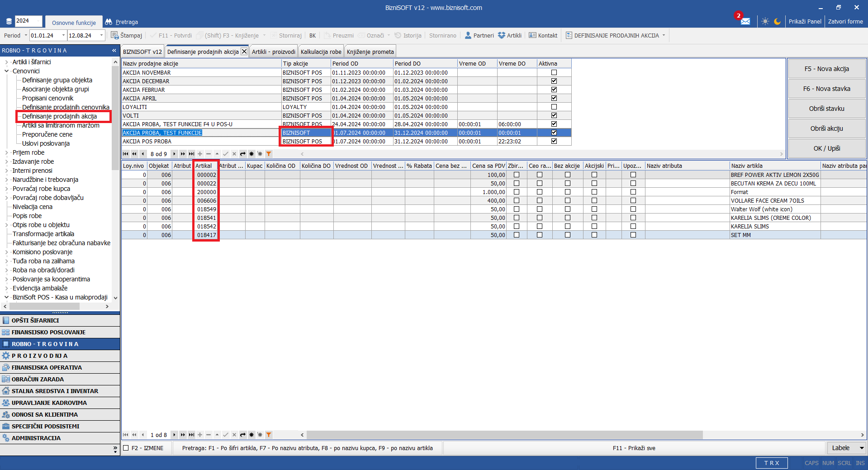Click the mail notification envelope icon

[x=745, y=21]
